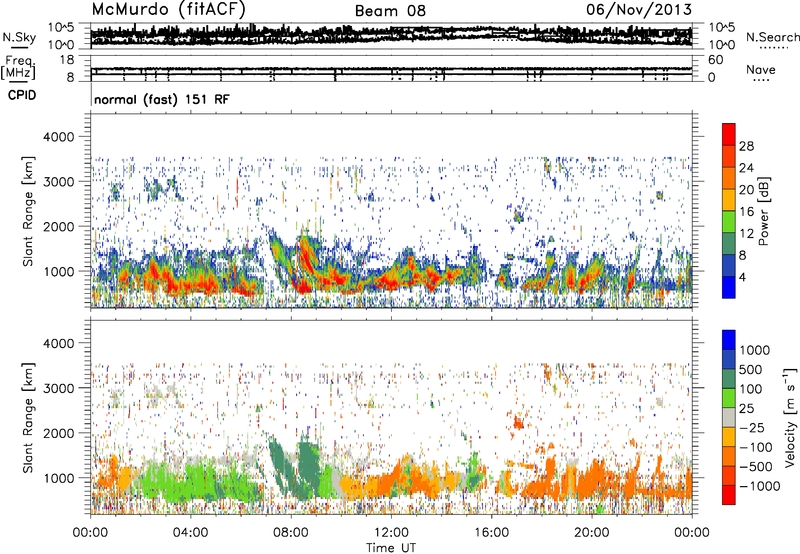Viewport: 800px width, 554px height.
Task: Click the green 12 dB power color band
Action: pyautogui.click(x=729, y=222)
